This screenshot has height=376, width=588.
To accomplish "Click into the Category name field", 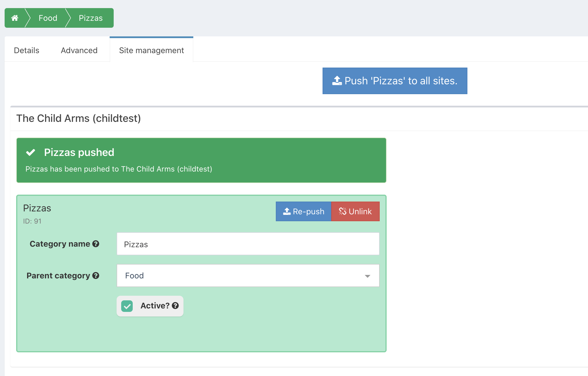I will 248,244.
